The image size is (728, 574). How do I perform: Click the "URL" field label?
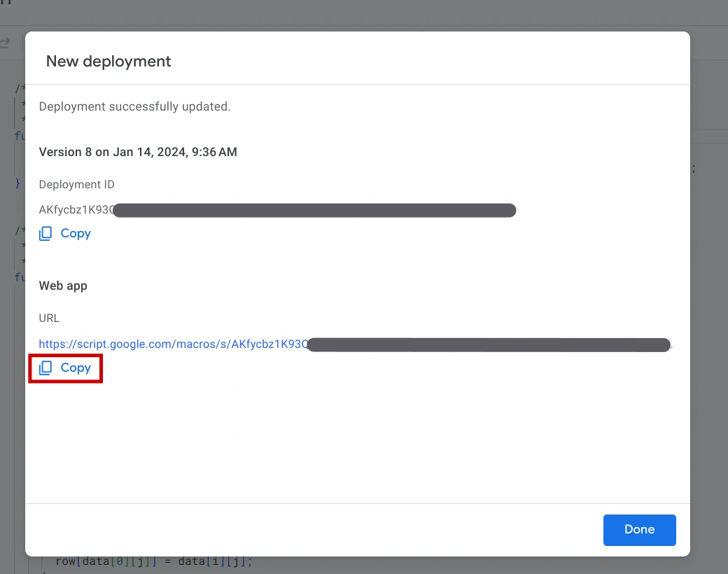coord(49,318)
